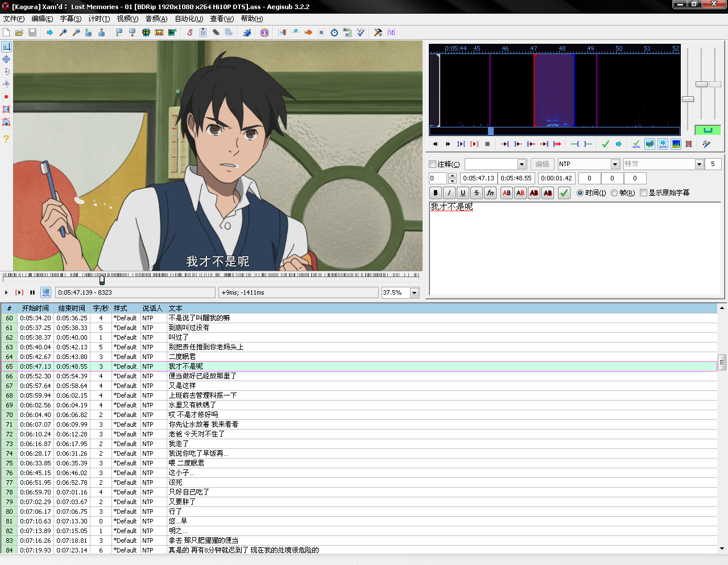Screen dimensions: 728x565
Task: Click the Bold B formatting button
Action: [x=436, y=193]
